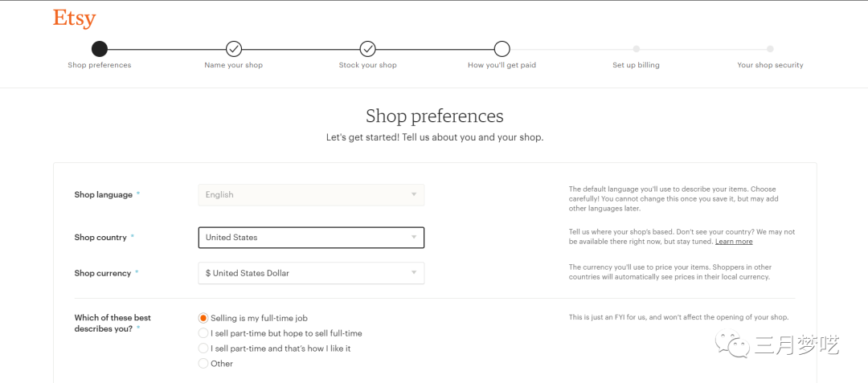Select 'I sell part-time but hope to sell full-time'
868x383 pixels.
pyautogui.click(x=203, y=333)
